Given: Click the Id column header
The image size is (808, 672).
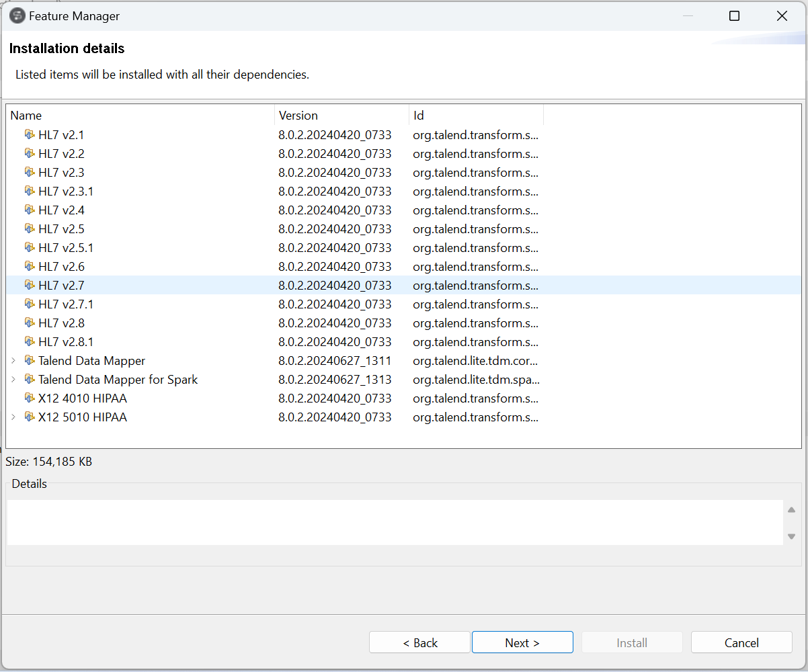Looking at the screenshot, I should [x=476, y=116].
